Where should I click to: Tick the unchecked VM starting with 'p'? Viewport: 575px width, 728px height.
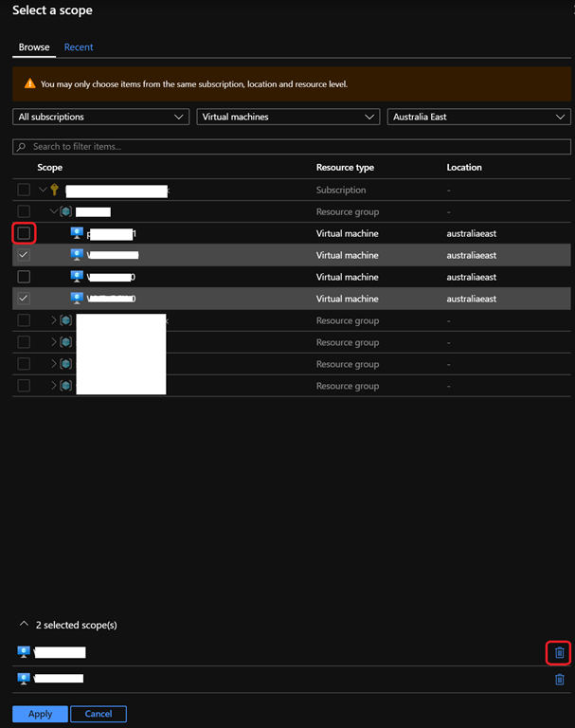(24, 233)
